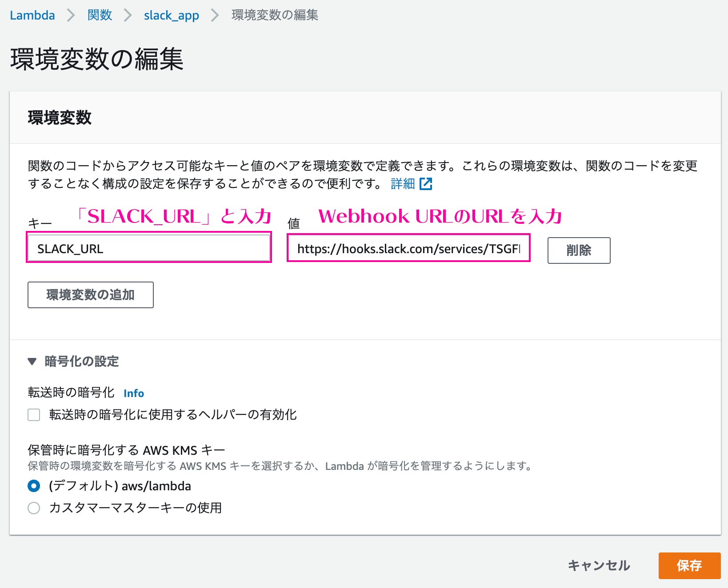728x588 pixels.
Task: Remove the variable using the 削除 button
Action: point(579,250)
